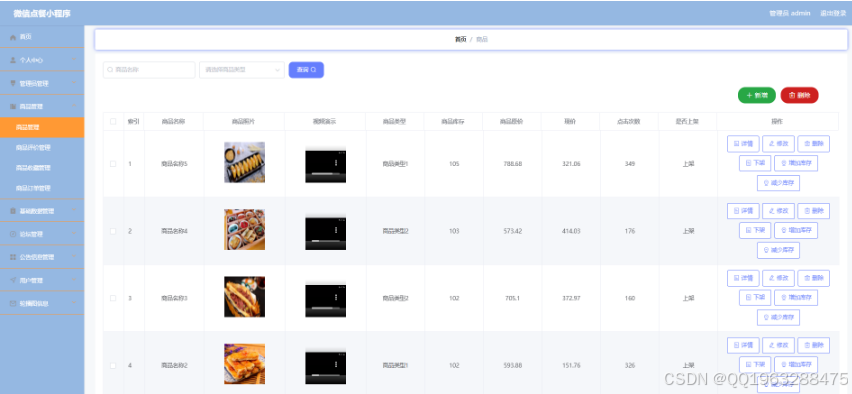Click 详情 for row 商品名称4

[x=743, y=211]
